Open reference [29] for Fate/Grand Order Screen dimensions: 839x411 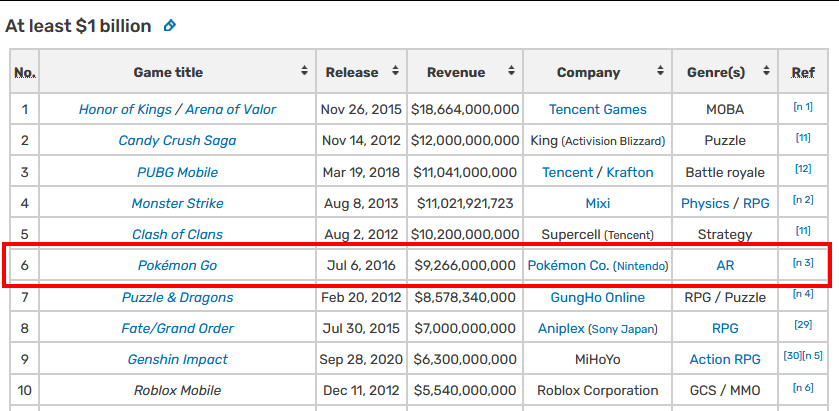click(x=803, y=325)
